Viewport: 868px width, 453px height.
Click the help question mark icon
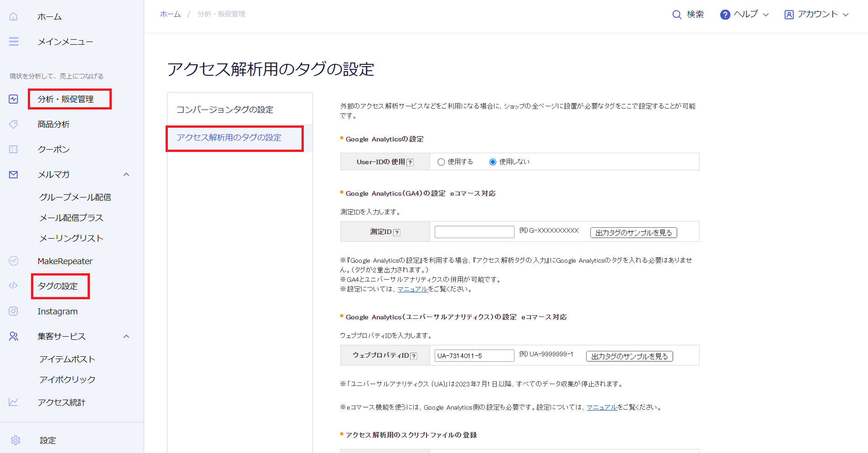click(x=725, y=15)
